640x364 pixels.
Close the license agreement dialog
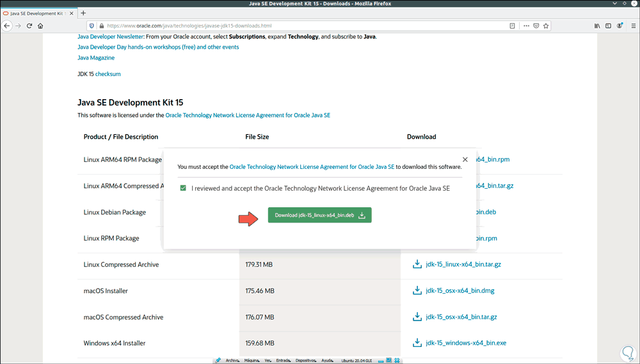[x=465, y=159]
